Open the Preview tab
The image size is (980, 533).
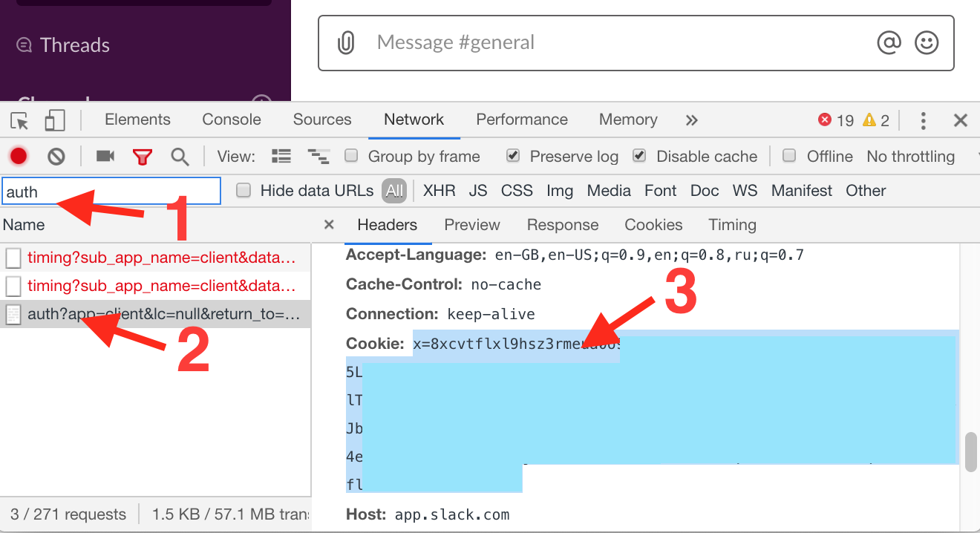[x=472, y=225]
